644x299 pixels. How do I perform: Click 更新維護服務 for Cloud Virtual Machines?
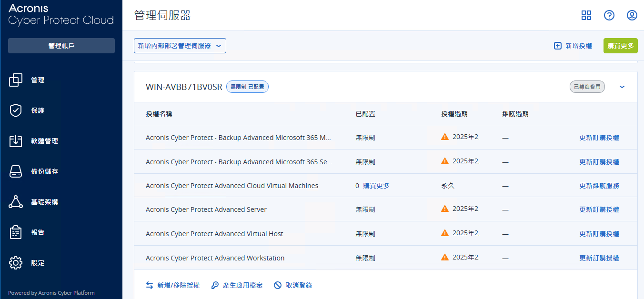pos(599,186)
